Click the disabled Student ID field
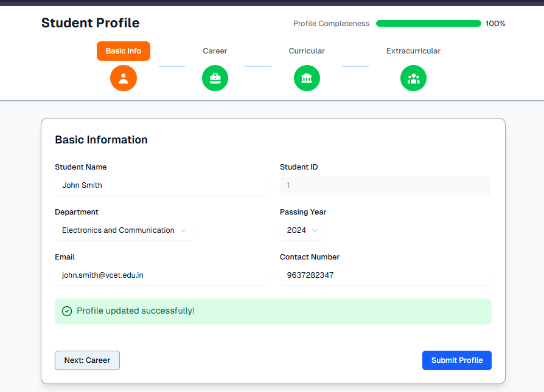The height and width of the screenshot is (392, 544). pos(385,185)
